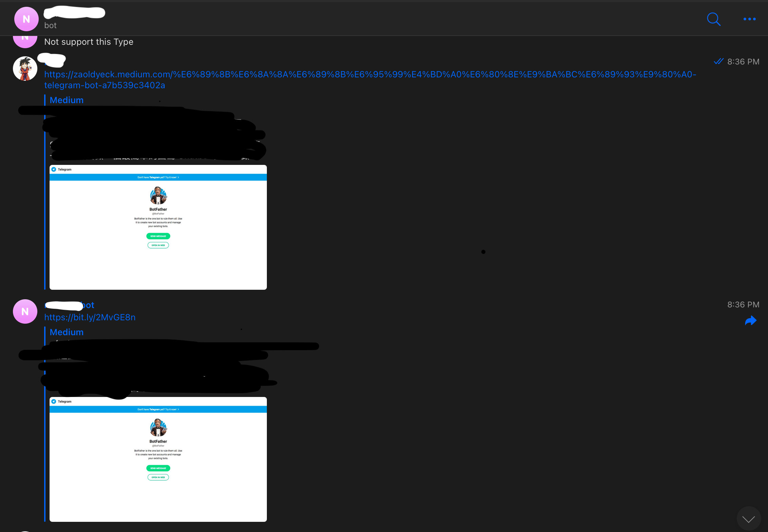This screenshot has height=532, width=768.
Task: Open the bit.ly/2MvGE8n short link
Action: tap(90, 318)
